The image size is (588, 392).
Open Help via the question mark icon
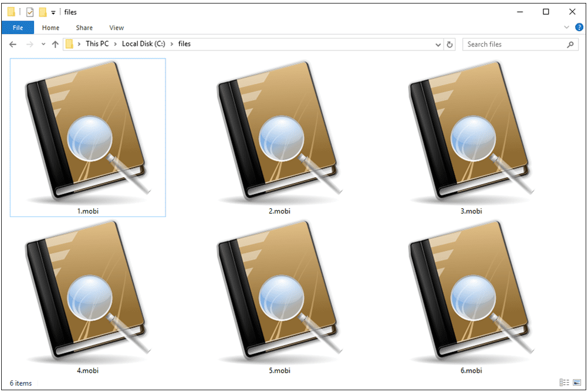click(579, 27)
